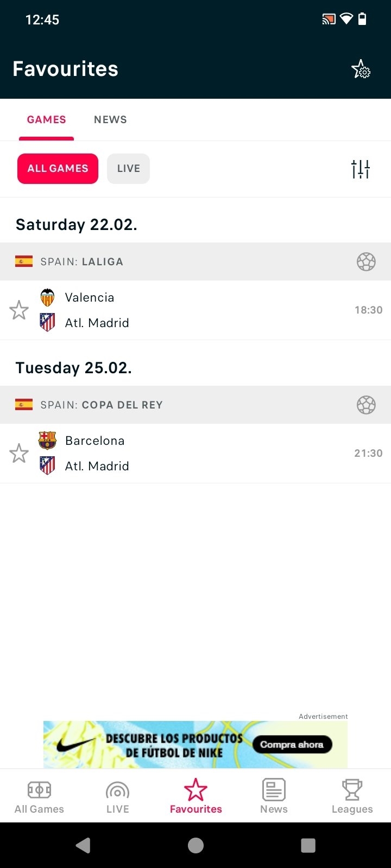Open the filter sliders icon

pyautogui.click(x=361, y=169)
